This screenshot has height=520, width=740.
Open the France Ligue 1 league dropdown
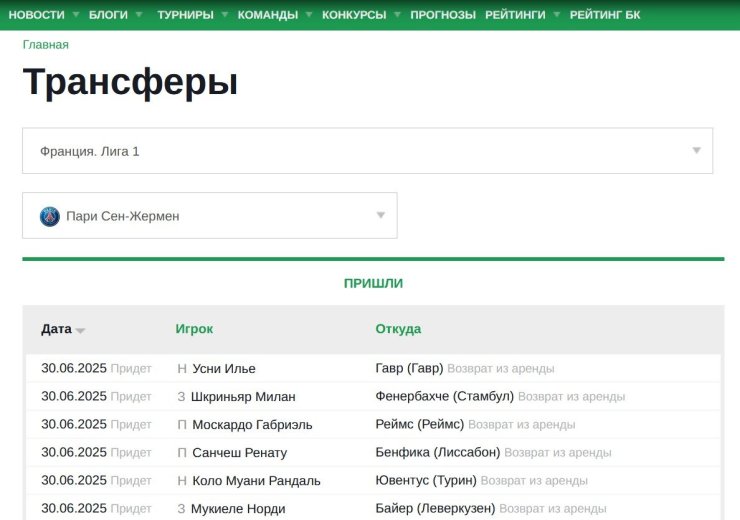click(367, 151)
